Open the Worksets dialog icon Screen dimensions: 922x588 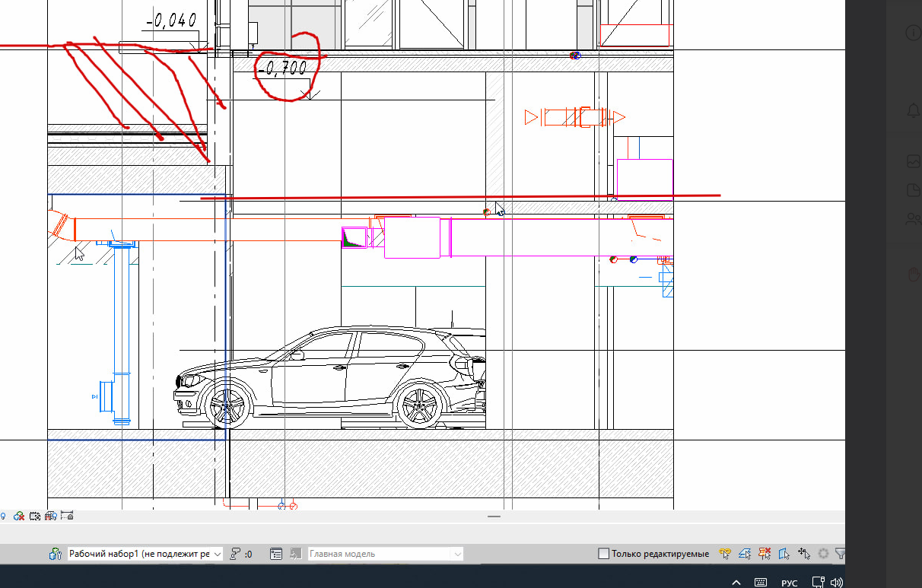(55, 554)
